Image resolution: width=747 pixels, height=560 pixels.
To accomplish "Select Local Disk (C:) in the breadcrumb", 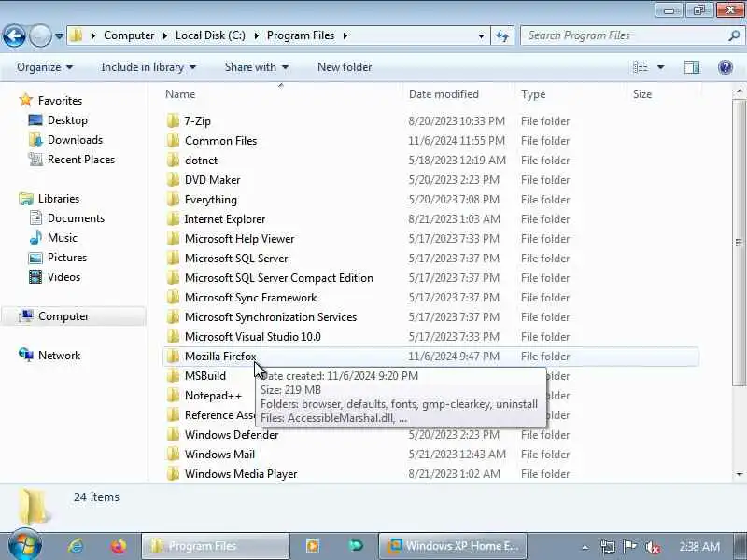I will click(210, 35).
